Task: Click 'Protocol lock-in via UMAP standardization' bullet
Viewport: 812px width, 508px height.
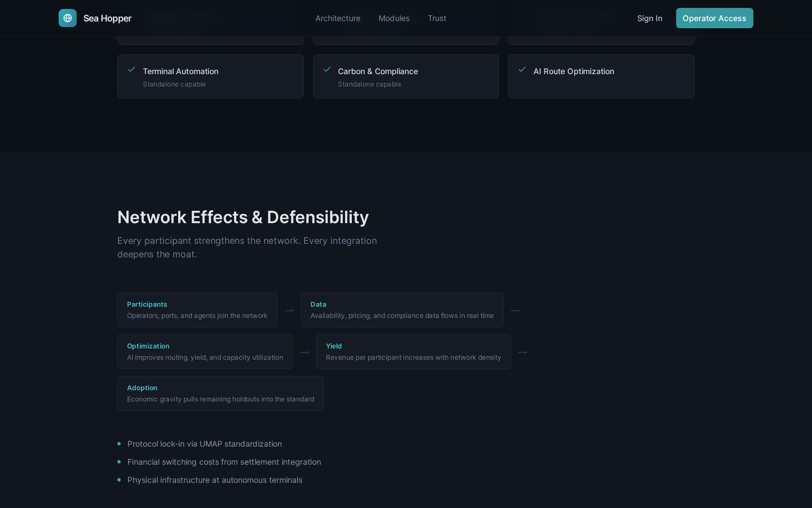Action: pyautogui.click(x=205, y=444)
